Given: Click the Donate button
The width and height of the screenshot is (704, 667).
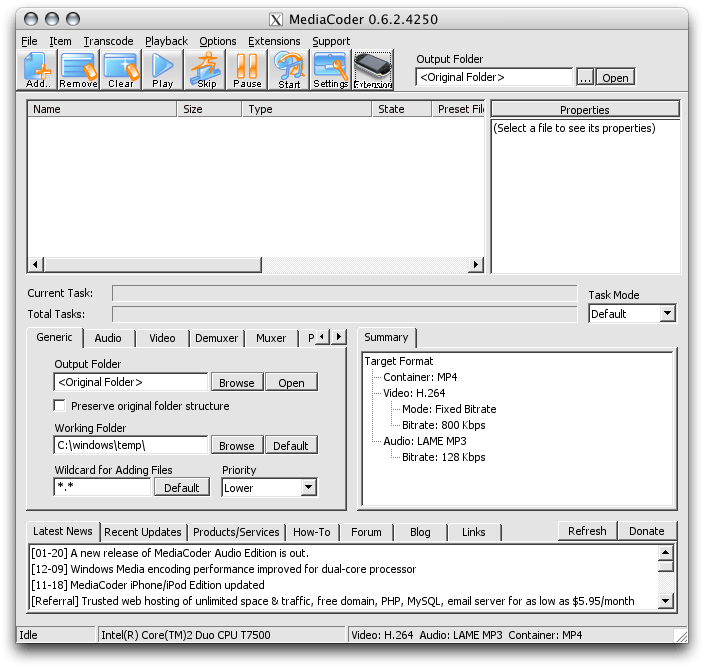Looking at the screenshot, I should click(x=647, y=531).
